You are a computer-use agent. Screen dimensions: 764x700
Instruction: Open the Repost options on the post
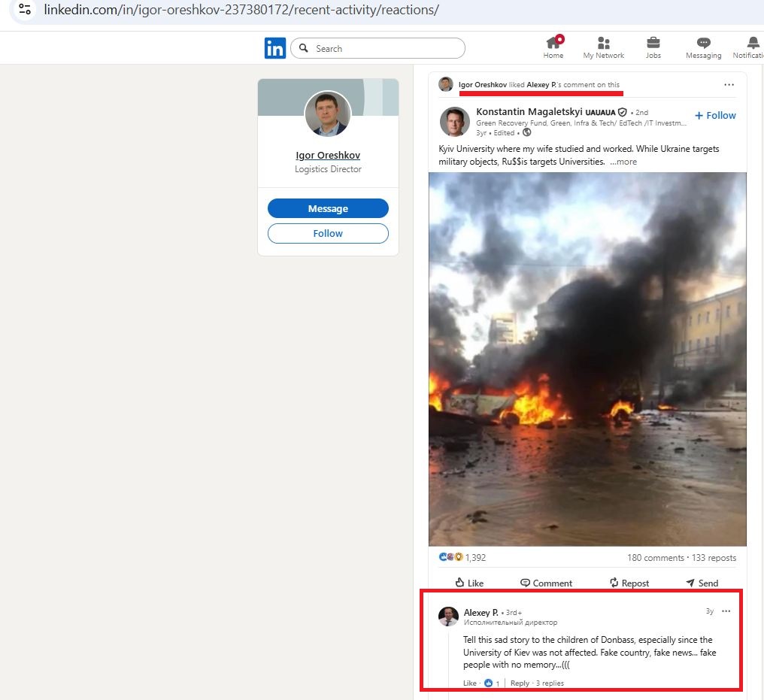pos(629,583)
